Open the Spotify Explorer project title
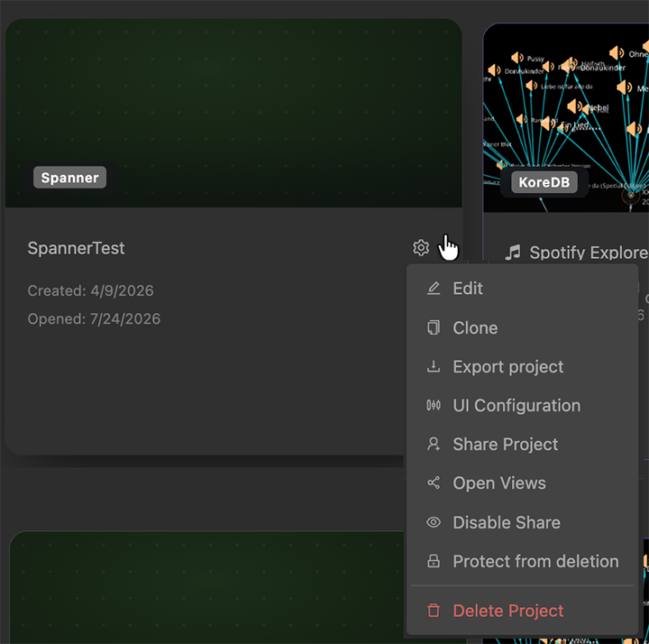The width and height of the screenshot is (649, 644). [589, 253]
